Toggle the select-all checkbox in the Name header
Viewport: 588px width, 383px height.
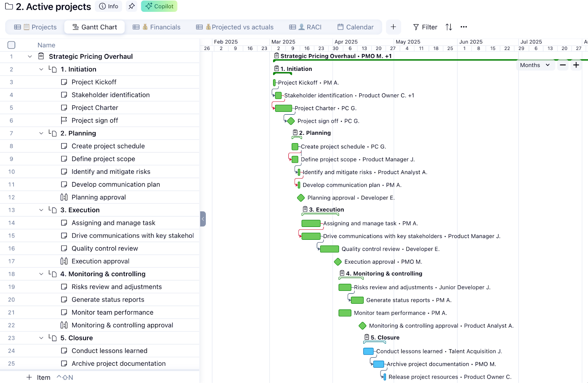point(11,45)
